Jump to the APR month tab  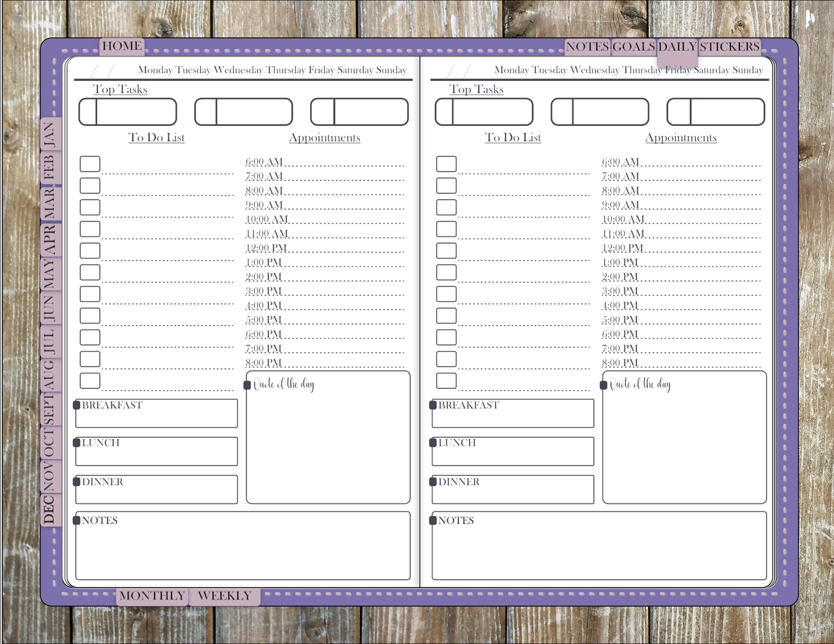tap(50, 239)
